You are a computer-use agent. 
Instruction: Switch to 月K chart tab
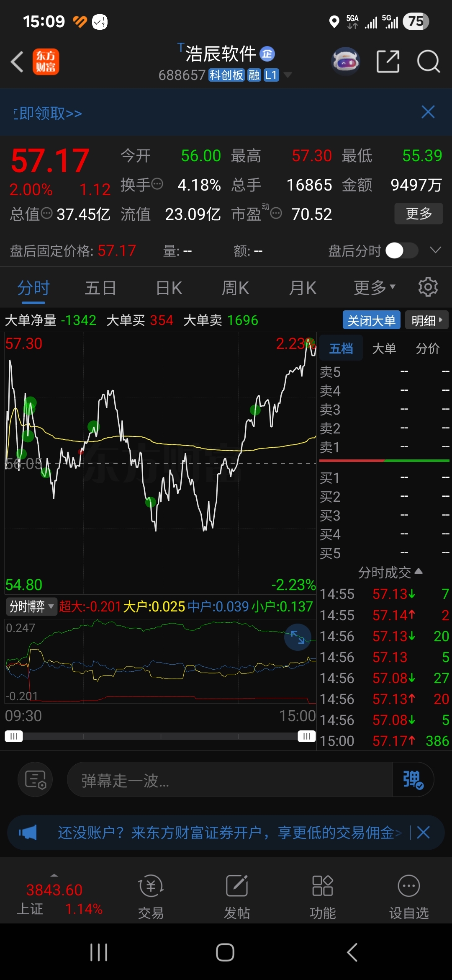[303, 288]
